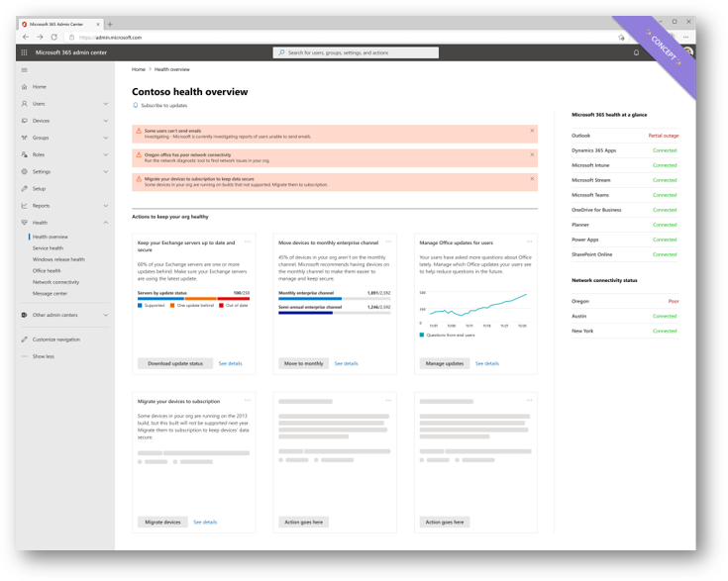Open Service health in sidebar

[x=48, y=248]
